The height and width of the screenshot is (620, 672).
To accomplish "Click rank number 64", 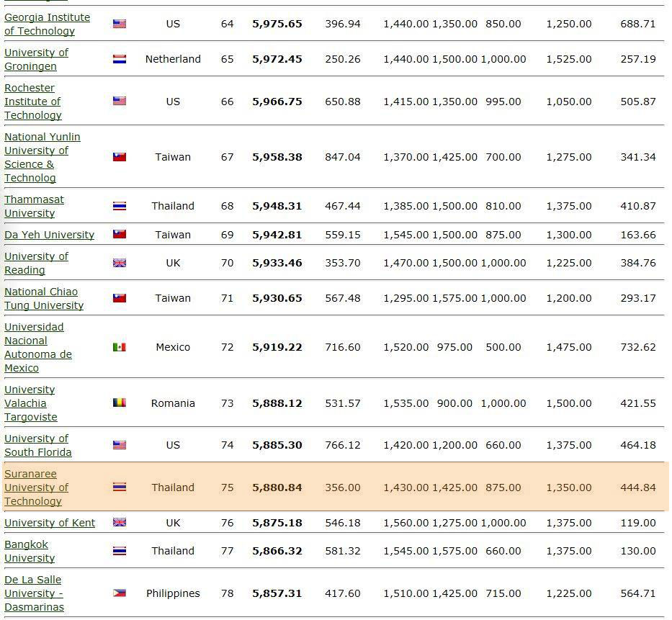I will (227, 24).
